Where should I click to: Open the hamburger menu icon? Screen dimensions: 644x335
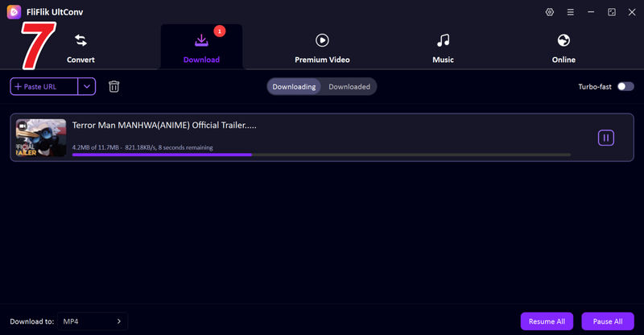coord(571,12)
